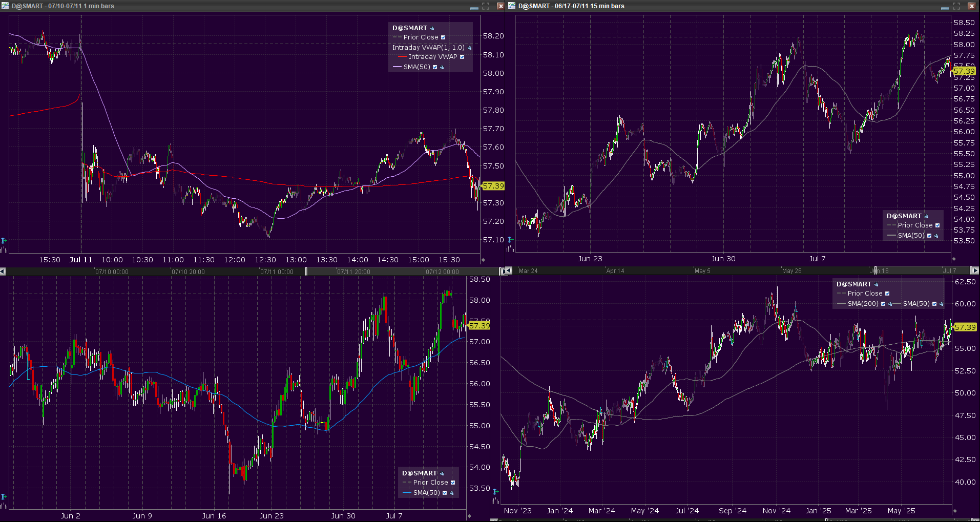Open D@SMART settings wrench in 1 min chart
Screen dimensions: 980x522
pos(432,29)
